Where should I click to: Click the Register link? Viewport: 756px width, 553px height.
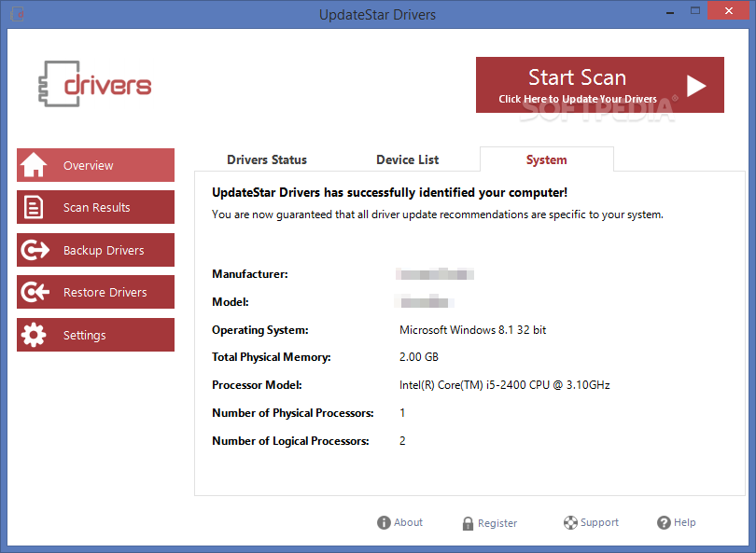489,523
